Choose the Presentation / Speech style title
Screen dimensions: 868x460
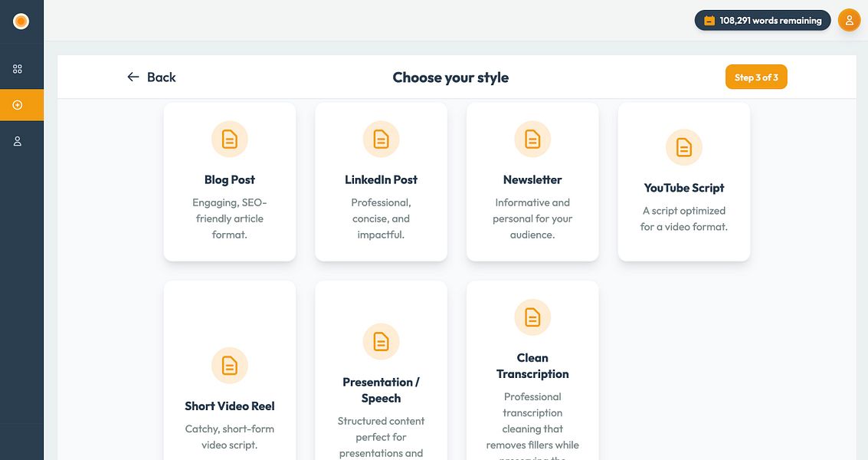click(381, 390)
